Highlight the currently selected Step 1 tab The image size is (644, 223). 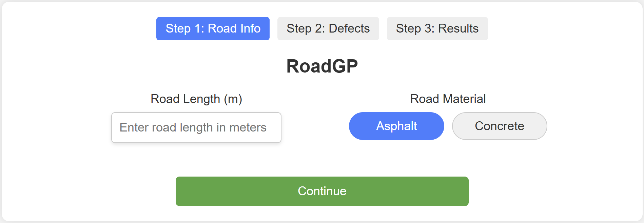point(213,28)
